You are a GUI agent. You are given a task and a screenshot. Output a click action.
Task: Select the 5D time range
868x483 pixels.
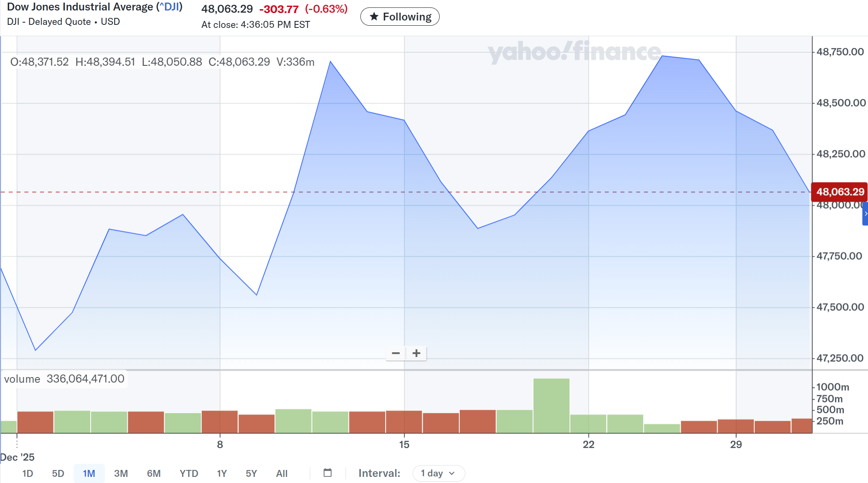point(58,473)
